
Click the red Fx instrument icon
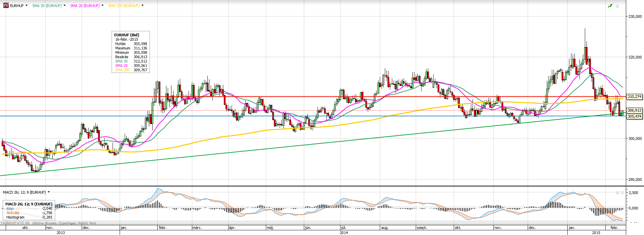6,5
